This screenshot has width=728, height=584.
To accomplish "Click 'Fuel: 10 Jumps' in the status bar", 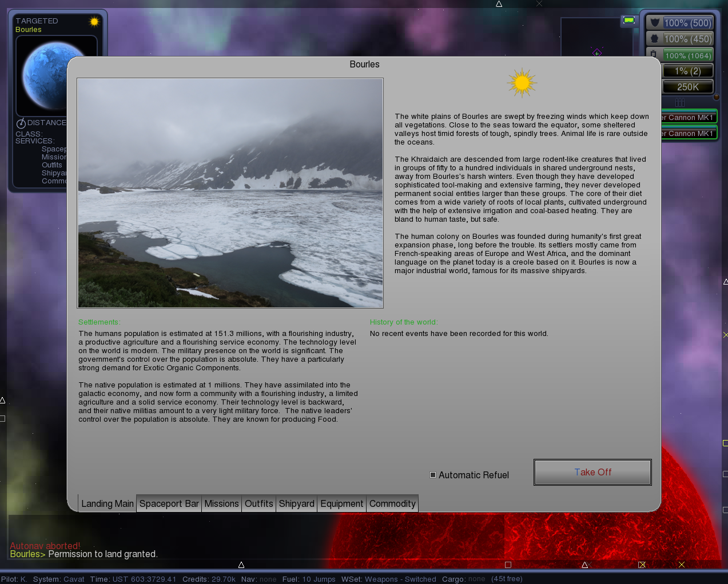I will click(309, 579).
